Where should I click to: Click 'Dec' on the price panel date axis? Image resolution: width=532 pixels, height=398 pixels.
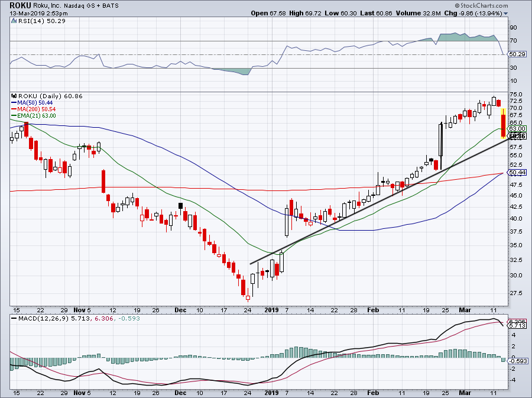point(180,310)
